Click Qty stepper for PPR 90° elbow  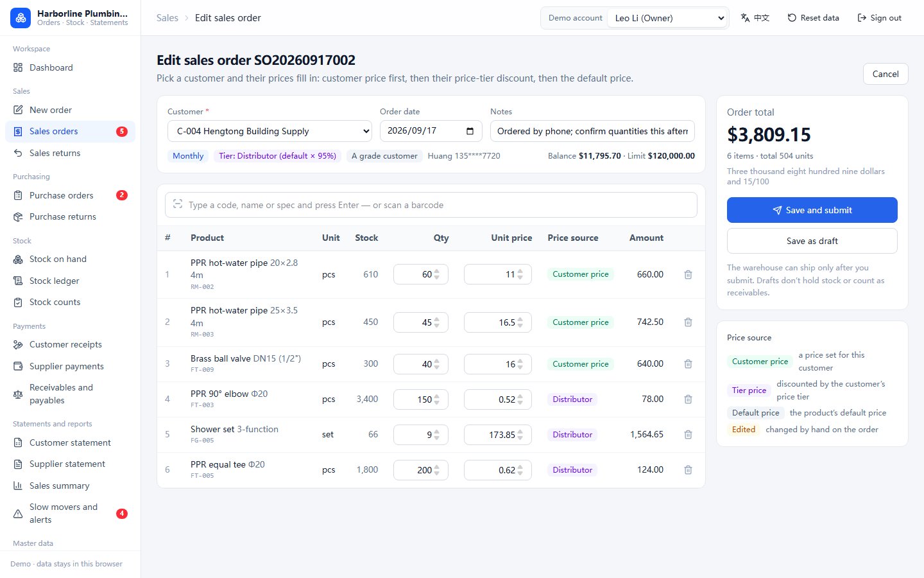[437, 399]
